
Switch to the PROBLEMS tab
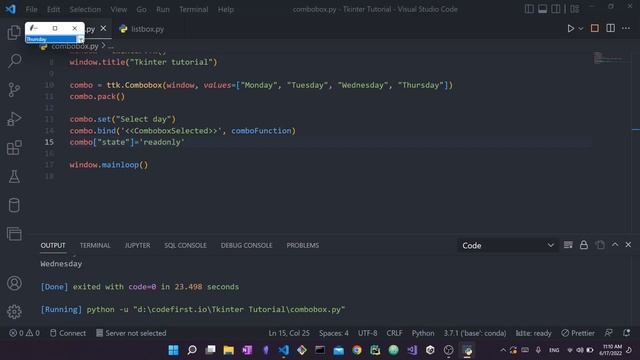click(x=302, y=245)
